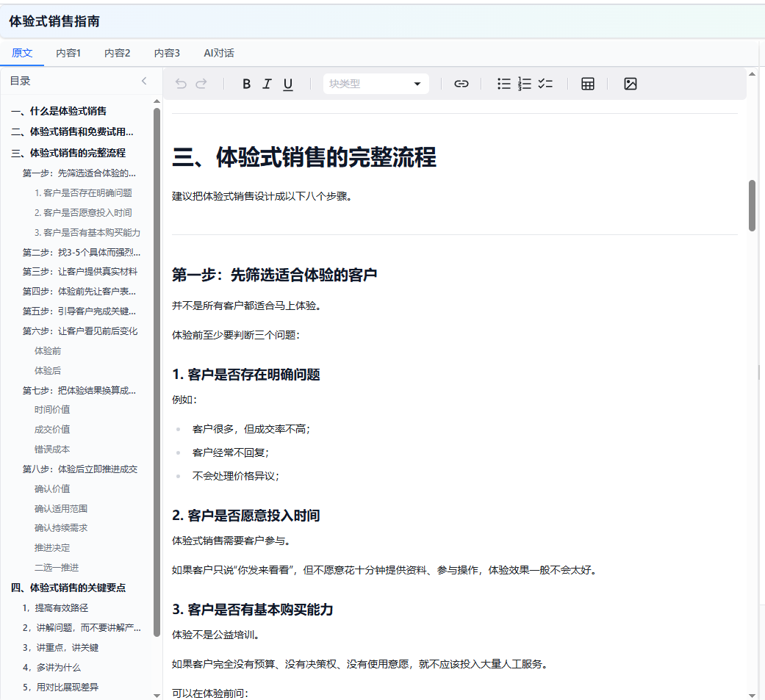Go to 一、什么是体验式销售 in outline
Viewport: 765px width, 700px height.
click(59, 111)
